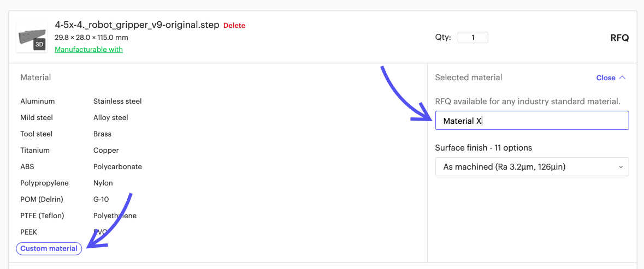The height and width of the screenshot is (269, 644).
Task: Select Nylon from the material list
Action: click(x=103, y=183)
